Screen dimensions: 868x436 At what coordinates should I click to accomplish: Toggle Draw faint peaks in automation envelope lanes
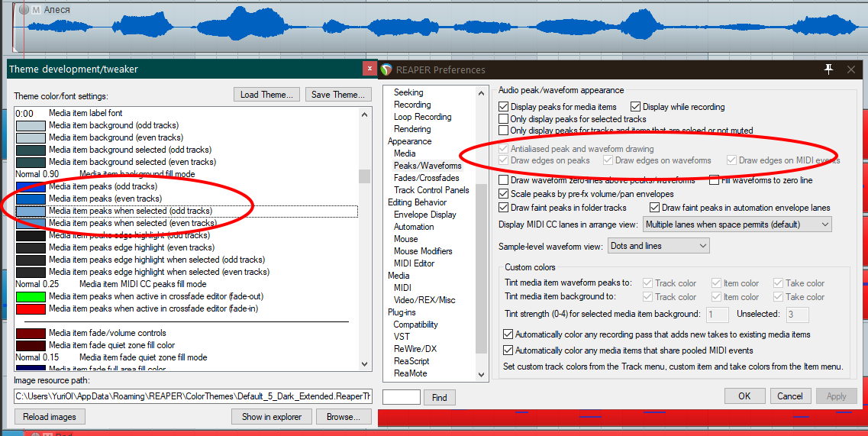coord(654,208)
